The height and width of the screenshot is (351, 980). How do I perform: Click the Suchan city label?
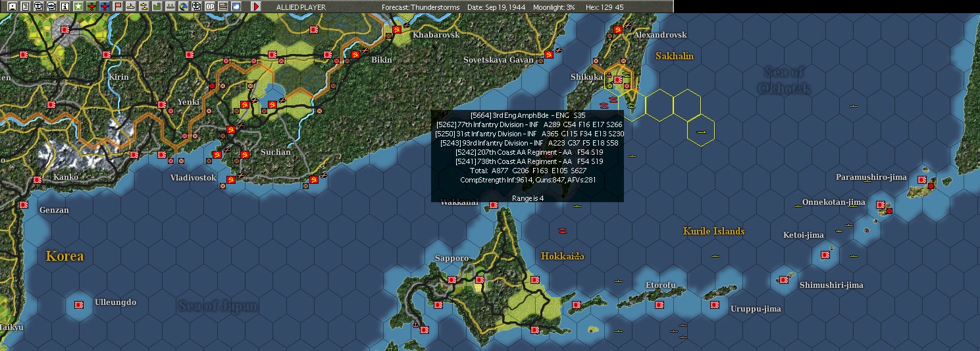pos(275,152)
